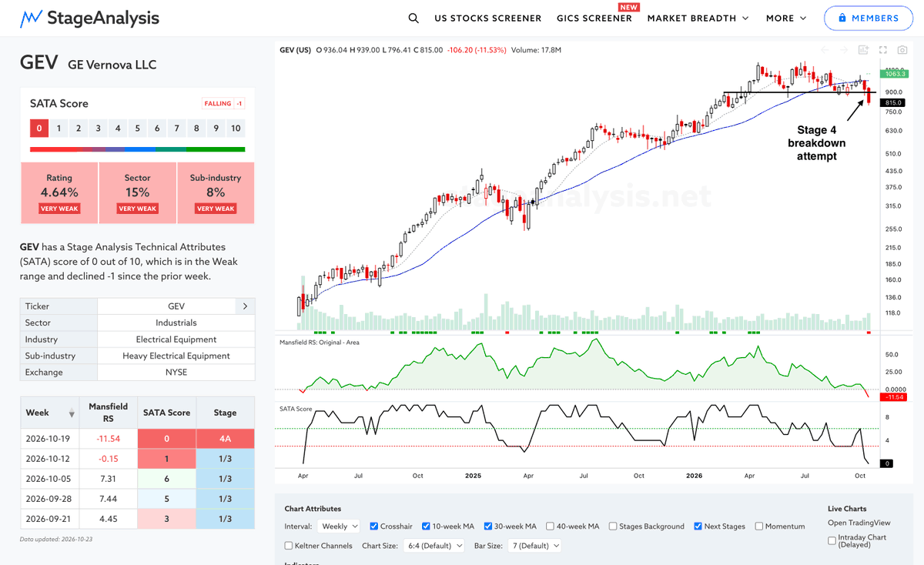The image size is (924, 565).
Task: Click the SATA score color bar
Action: (138, 149)
